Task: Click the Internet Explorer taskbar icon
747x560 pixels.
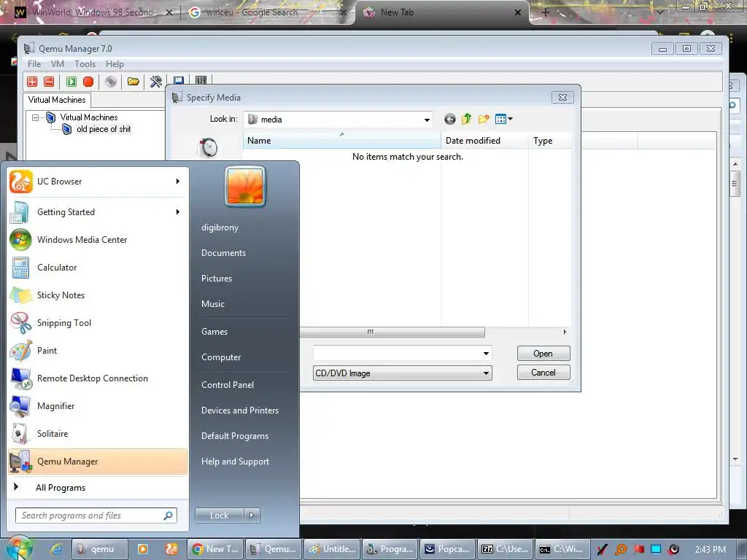Action: 56,549
